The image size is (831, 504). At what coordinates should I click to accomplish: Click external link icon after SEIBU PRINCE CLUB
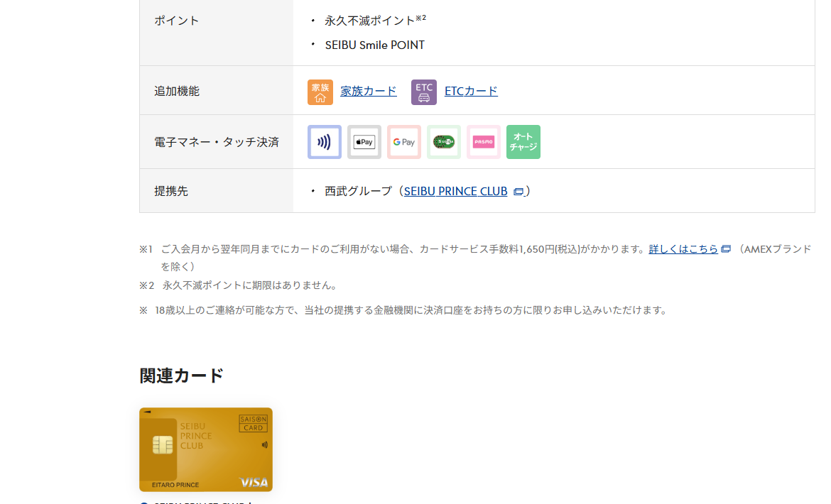click(x=518, y=192)
